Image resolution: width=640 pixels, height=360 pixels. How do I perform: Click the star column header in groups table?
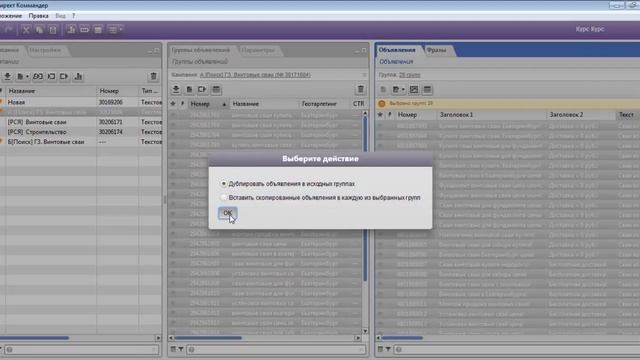173,104
